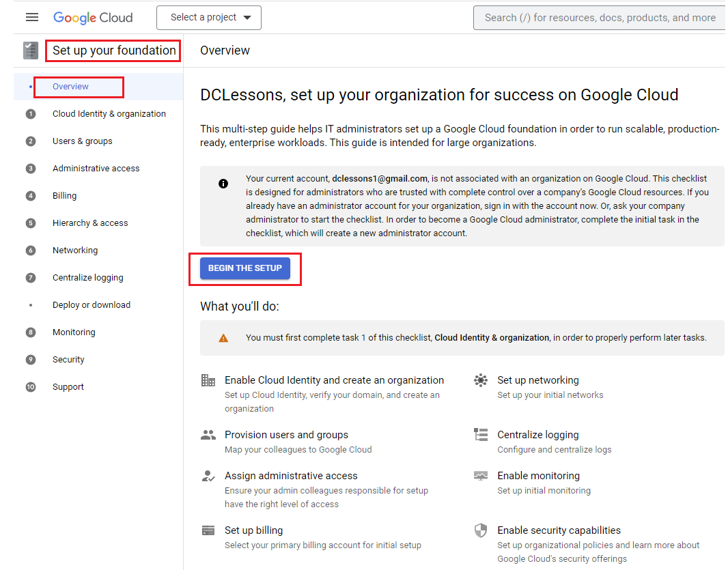
Task: Open the hamburger navigation menu
Action: coord(32,18)
